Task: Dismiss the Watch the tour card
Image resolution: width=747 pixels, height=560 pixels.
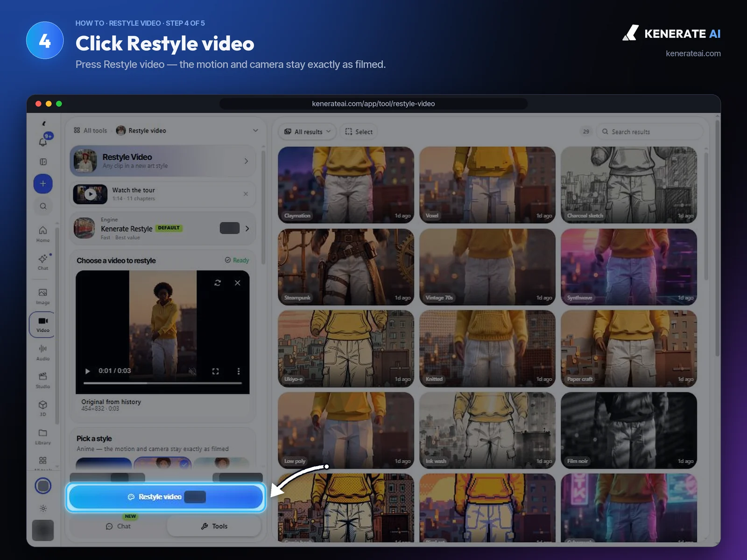Action: (246, 194)
